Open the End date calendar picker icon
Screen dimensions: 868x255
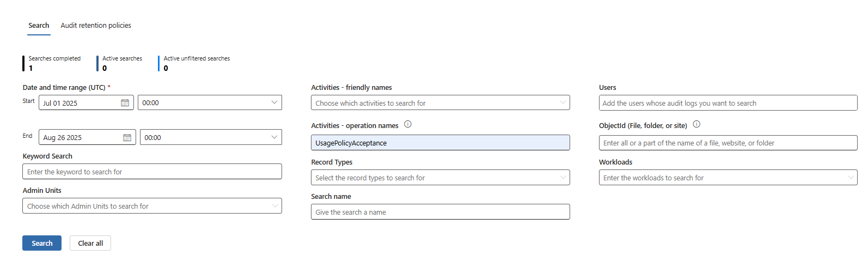127,138
